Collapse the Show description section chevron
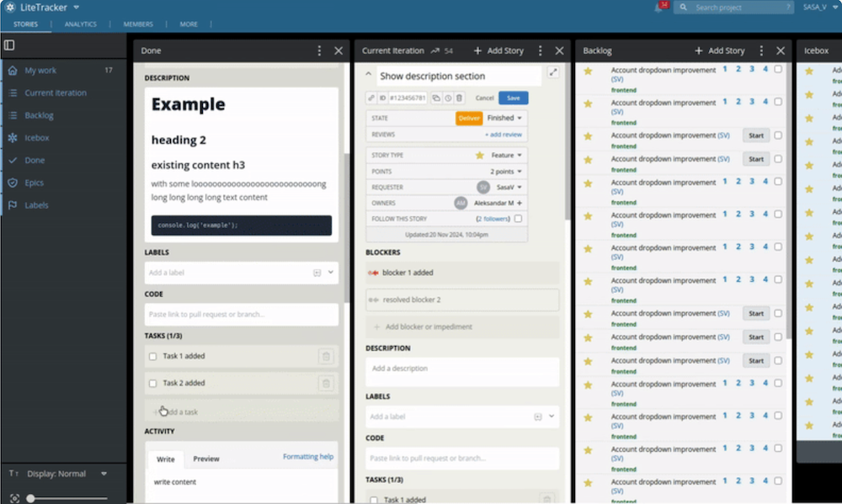 coord(368,75)
